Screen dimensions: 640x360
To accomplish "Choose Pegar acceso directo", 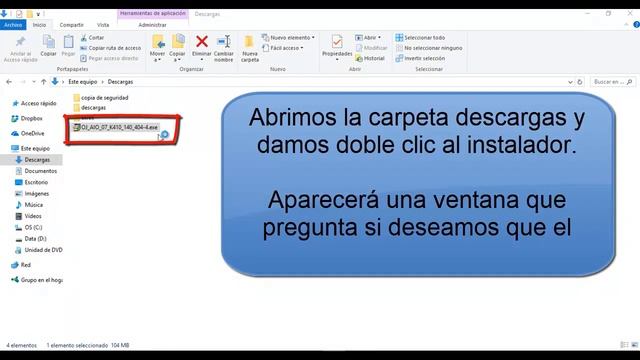I will coord(109,58).
